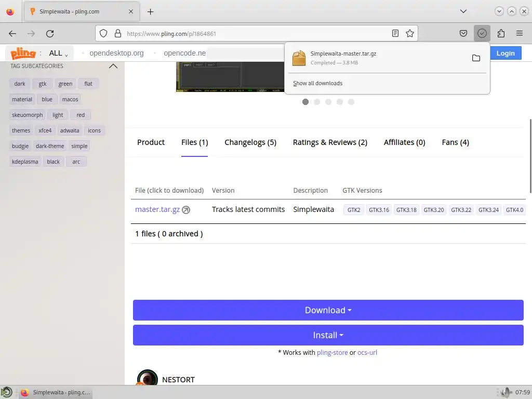Viewport: 532px width, 399px height.
Task: Click the taskbar clock 07:59
Action: pos(523,392)
